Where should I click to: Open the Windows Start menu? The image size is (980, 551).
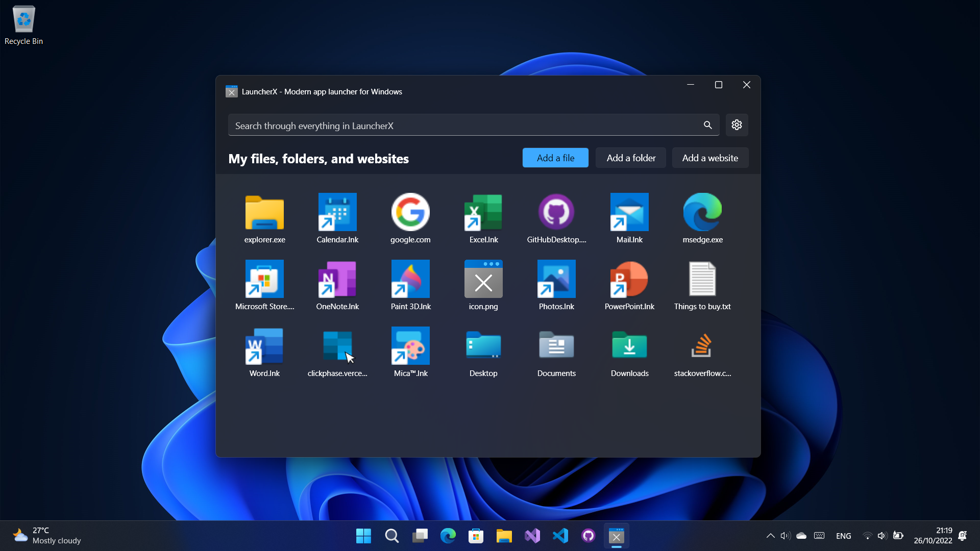(363, 536)
